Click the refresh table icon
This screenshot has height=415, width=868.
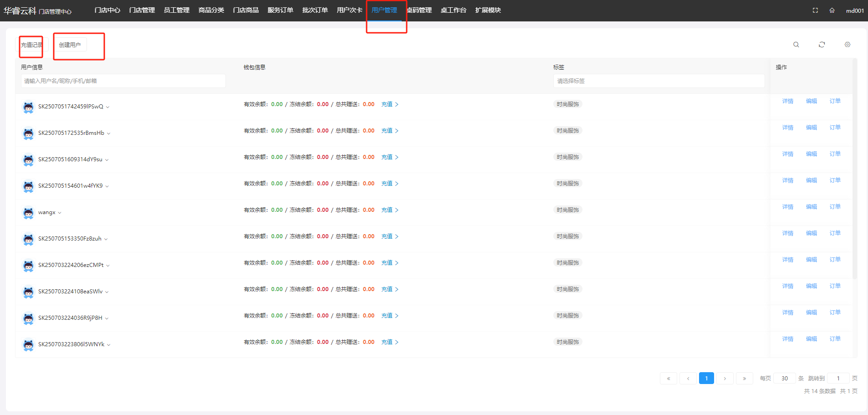click(x=822, y=45)
